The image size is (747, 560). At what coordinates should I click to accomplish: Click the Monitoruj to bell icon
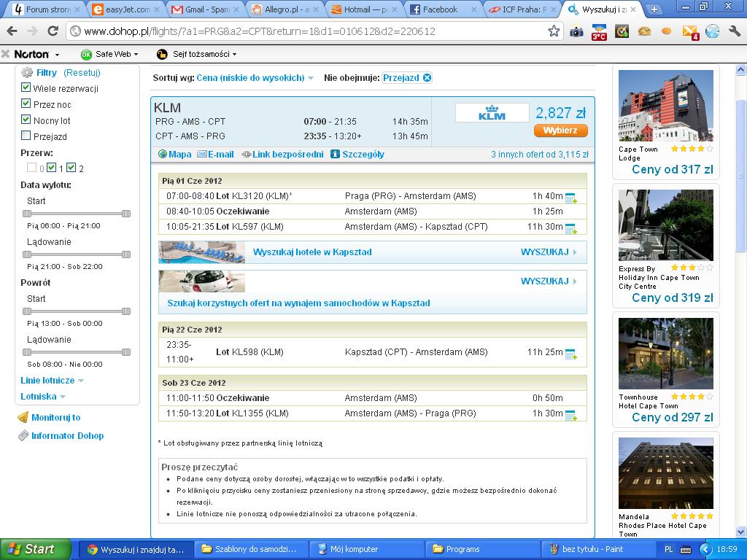[x=23, y=418]
